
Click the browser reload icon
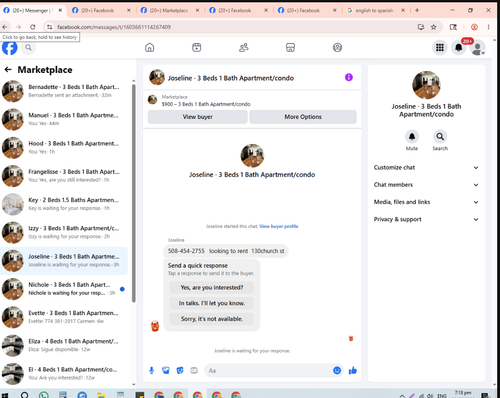(x=32, y=27)
